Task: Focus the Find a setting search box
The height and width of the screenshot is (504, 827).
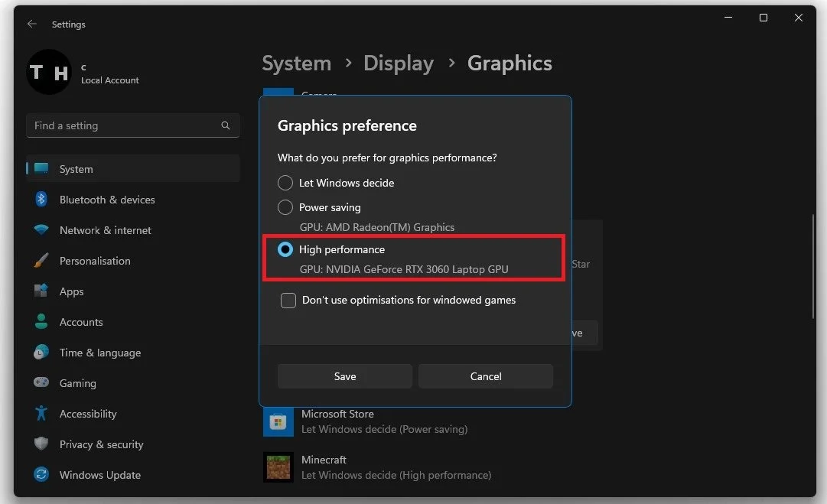Action: (133, 125)
